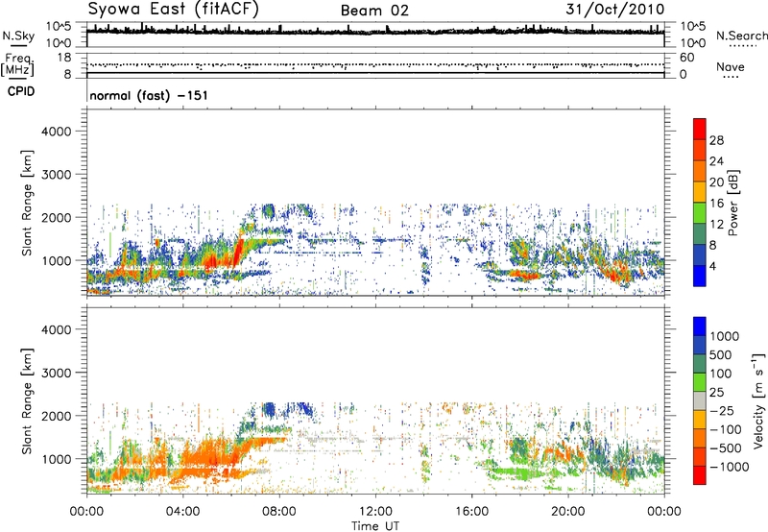This screenshot has height=532, width=768.
Task: Click the 'Time UT' axis title
Action: point(375,526)
